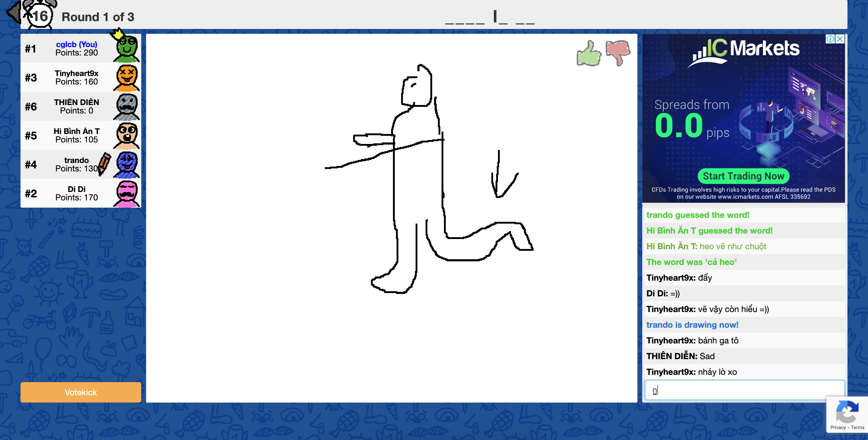
Task: Click the ad info icon
Action: [x=830, y=39]
